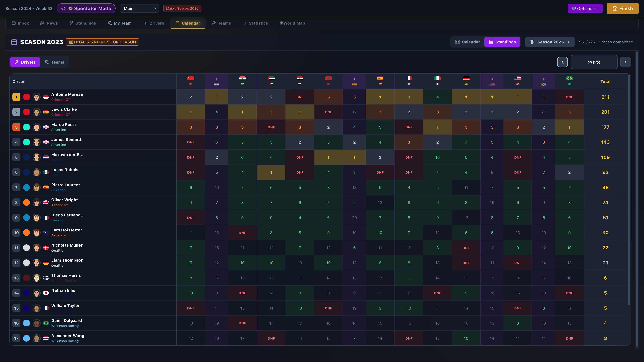Screen dimensions: 644x362
Task: Click Alexander Wong's driver avatar
Action: tap(37, 338)
